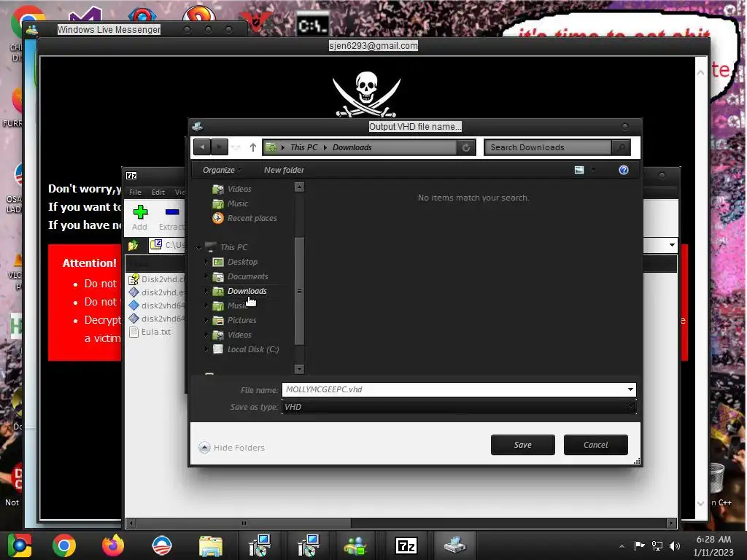Image resolution: width=747 pixels, height=560 pixels.
Task: Open Chrome from the taskbar
Action: pyautogui.click(x=64, y=545)
